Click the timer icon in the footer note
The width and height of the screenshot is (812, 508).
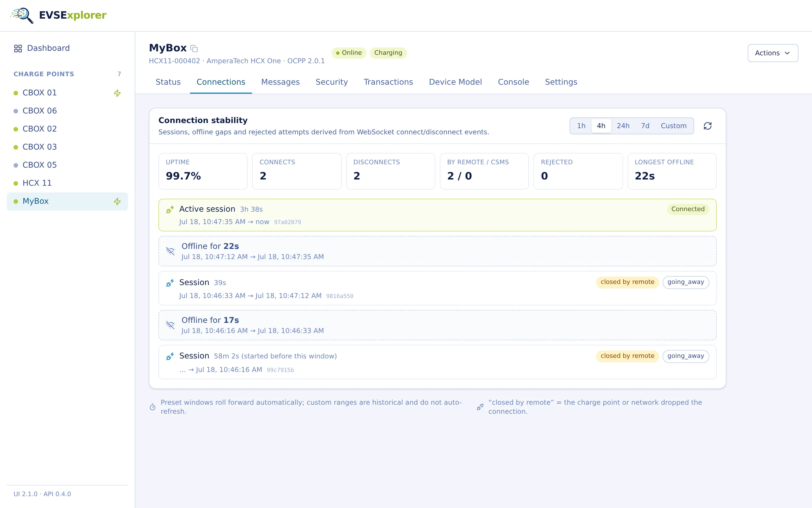[153, 407]
